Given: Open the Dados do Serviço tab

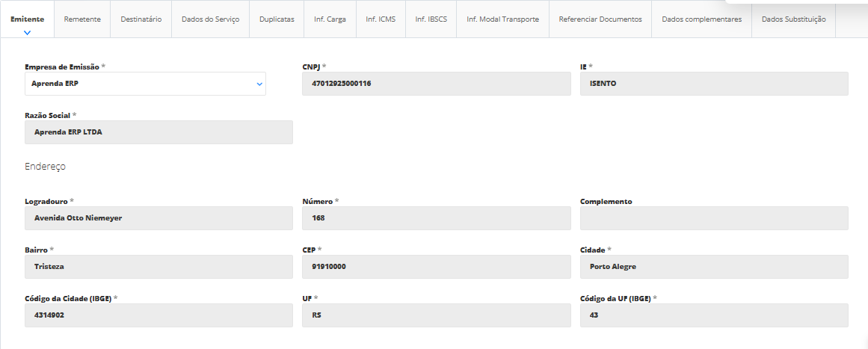Looking at the screenshot, I should pos(210,19).
